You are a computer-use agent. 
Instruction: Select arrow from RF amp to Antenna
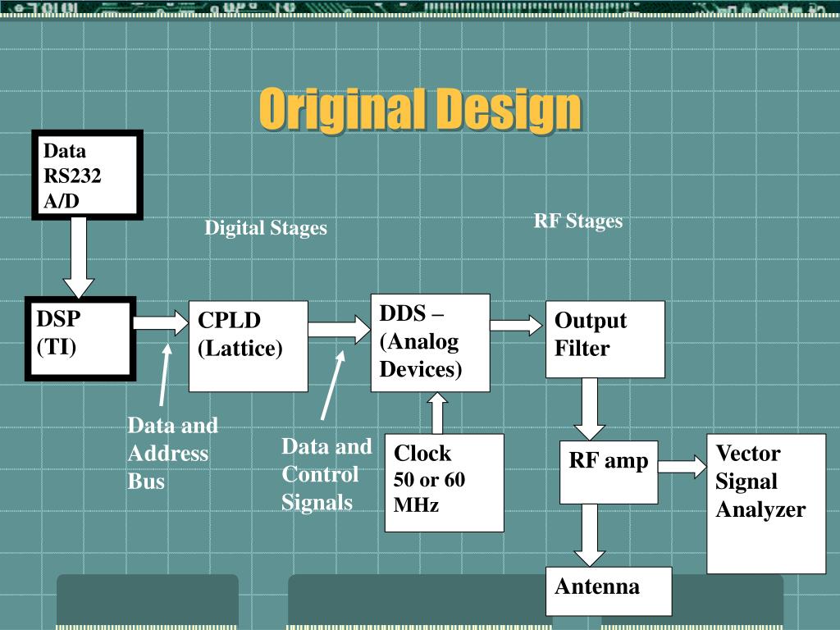589,535
